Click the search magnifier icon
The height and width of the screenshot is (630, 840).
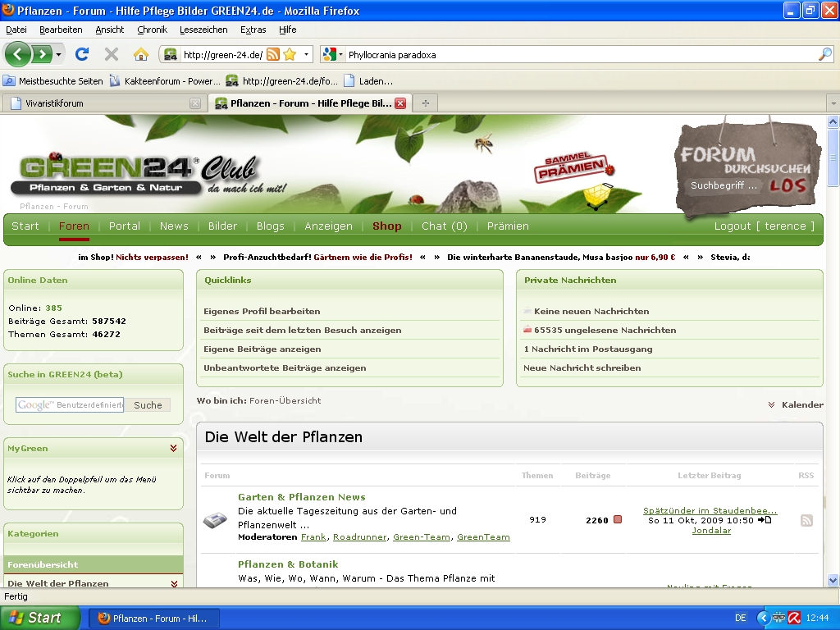point(825,55)
